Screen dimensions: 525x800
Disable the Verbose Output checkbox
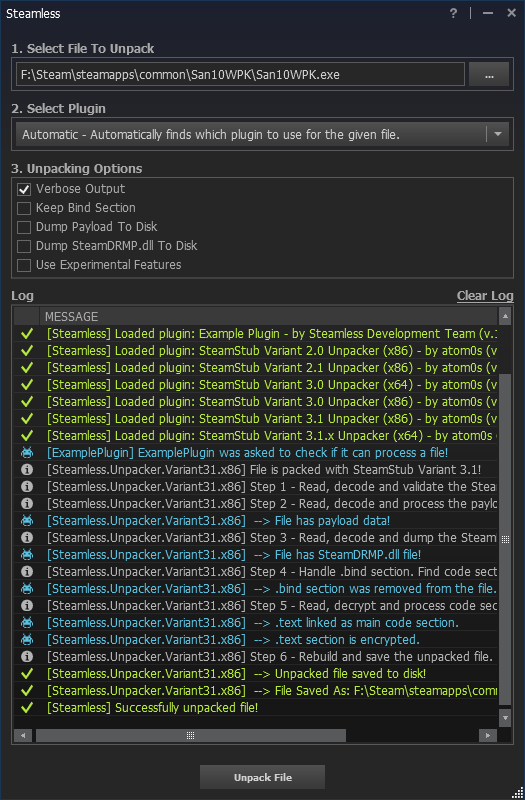[x=24, y=189]
